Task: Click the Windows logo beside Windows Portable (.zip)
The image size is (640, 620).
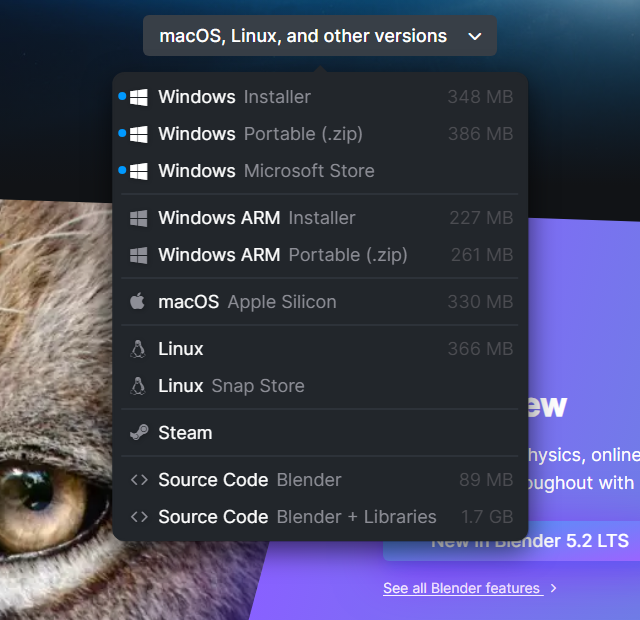Action: (138, 134)
